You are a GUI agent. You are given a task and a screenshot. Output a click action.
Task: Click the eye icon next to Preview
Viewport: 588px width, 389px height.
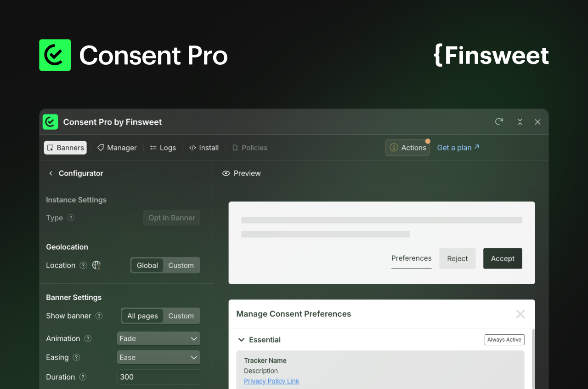tap(226, 173)
